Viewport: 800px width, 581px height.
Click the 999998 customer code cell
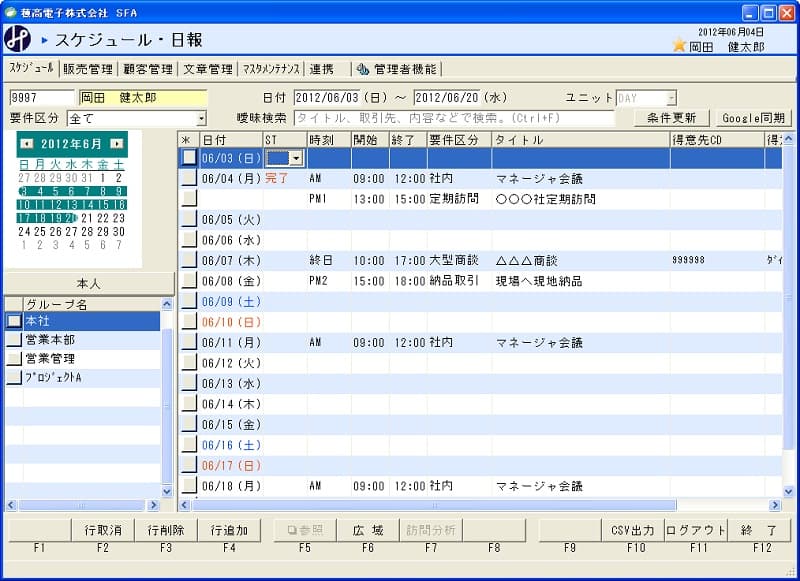(x=717, y=260)
